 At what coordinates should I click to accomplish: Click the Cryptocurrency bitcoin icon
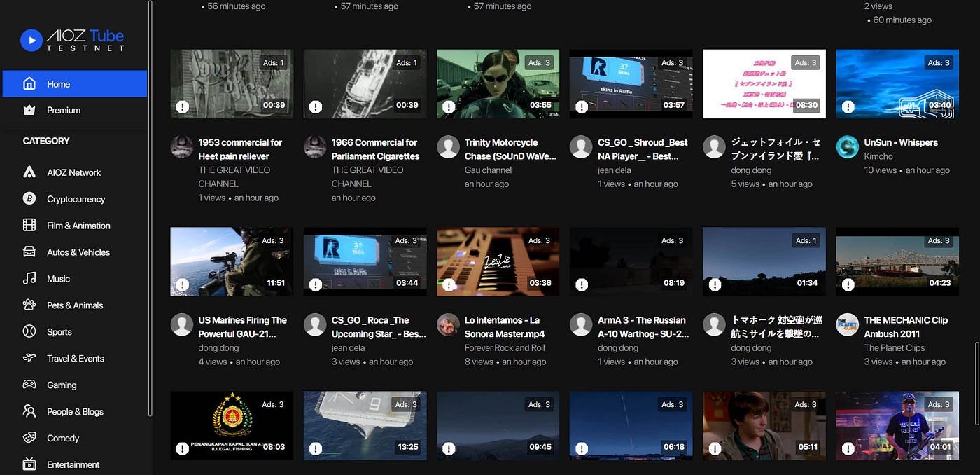point(29,198)
